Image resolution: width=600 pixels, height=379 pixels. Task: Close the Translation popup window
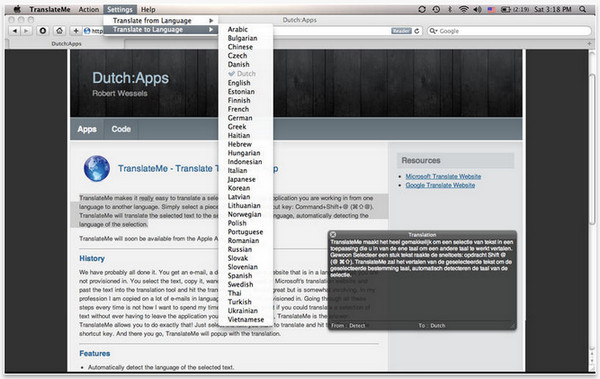click(x=333, y=234)
